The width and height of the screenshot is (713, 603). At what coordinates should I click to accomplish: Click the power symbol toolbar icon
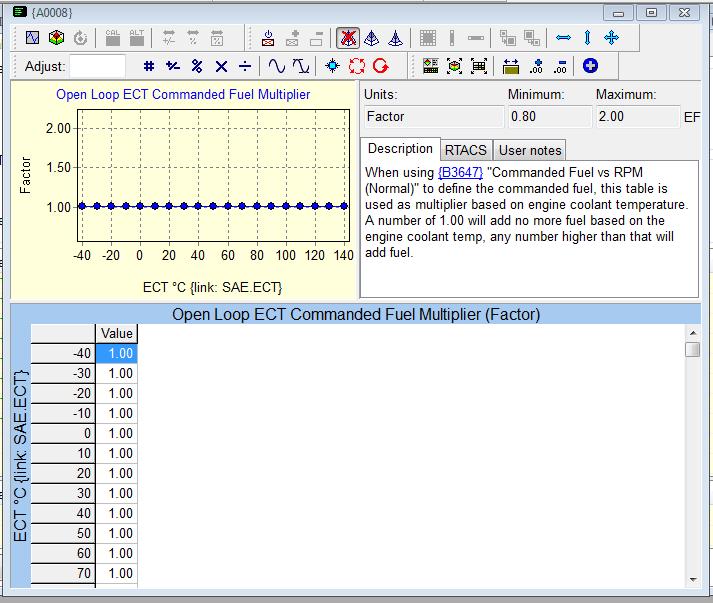coord(268,38)
